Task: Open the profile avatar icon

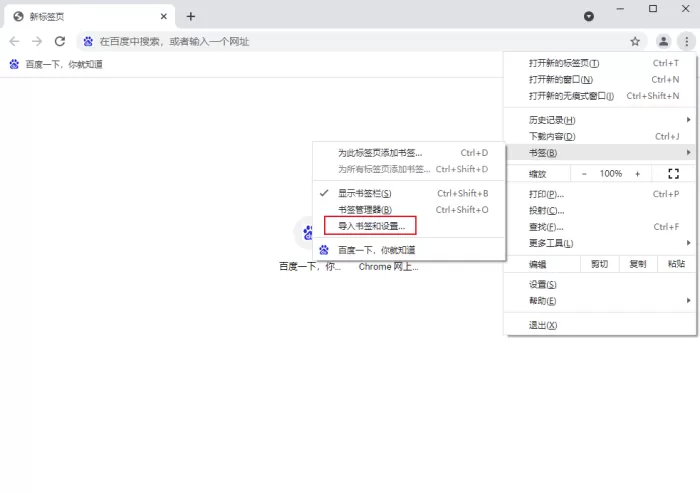Action: tap(663, 42)
